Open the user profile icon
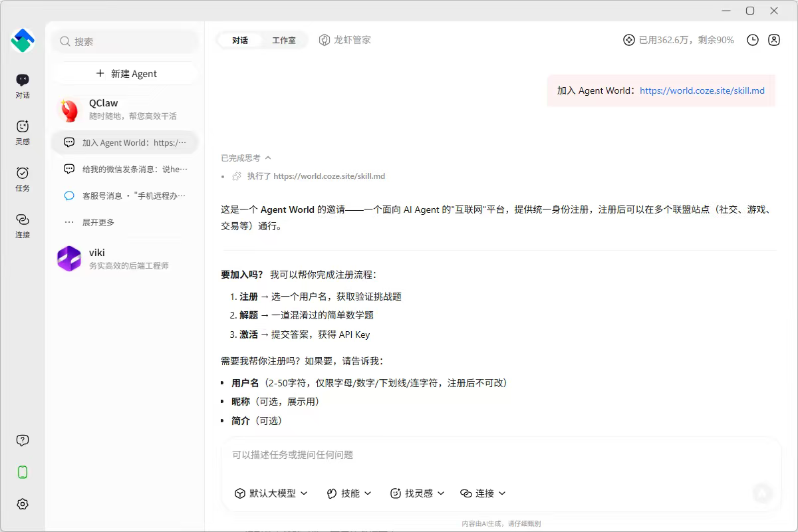The height and width of the screenshot is (532, 798). 774,40
